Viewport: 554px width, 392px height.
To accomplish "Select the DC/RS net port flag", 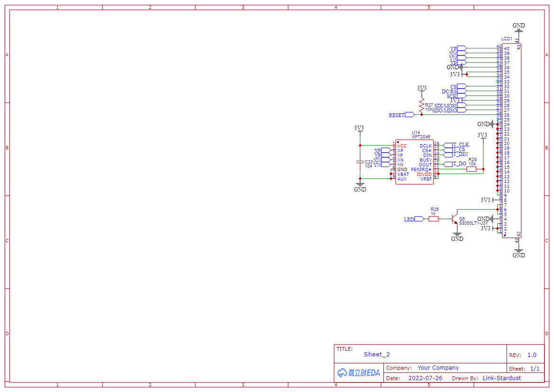I will tap(462, 91).
